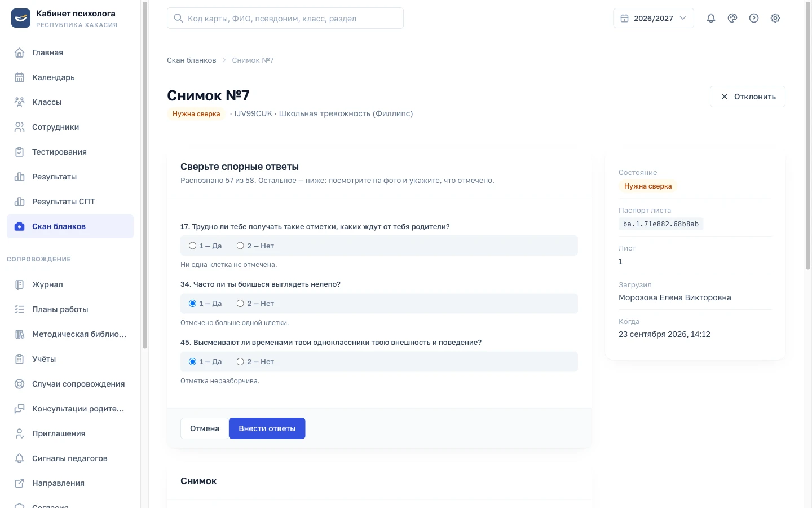Click Нужна сверка badge under title
The image size is (812, 508).
click(196, 114)
